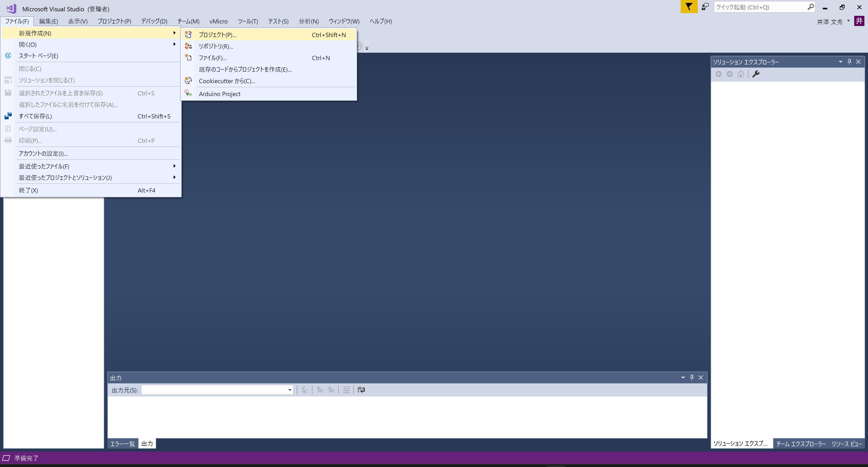Click the Repository icon in submenu
The image size is (868, 467).
[x=188, y=46]
